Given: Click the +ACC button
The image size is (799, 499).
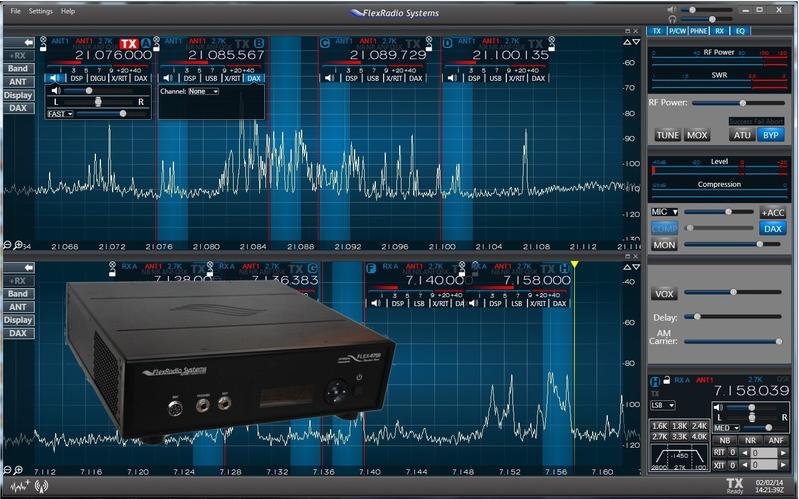Looking at the screenshot, I should point(773,213).
